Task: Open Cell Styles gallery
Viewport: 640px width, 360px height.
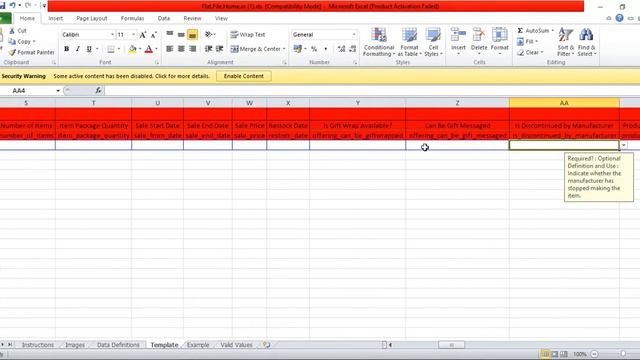Action: click(433, 42)
